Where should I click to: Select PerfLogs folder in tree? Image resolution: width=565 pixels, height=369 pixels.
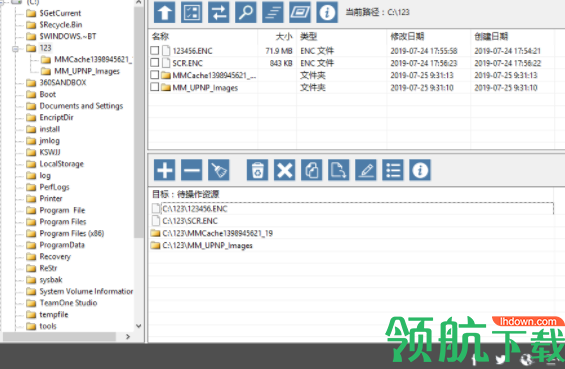point(54,187)
